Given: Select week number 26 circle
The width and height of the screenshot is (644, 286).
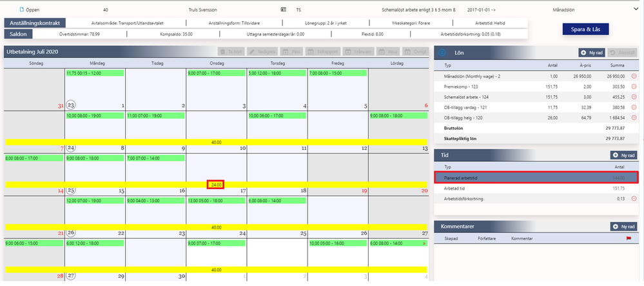Looking at the screenshot, I should click(71, 233).
